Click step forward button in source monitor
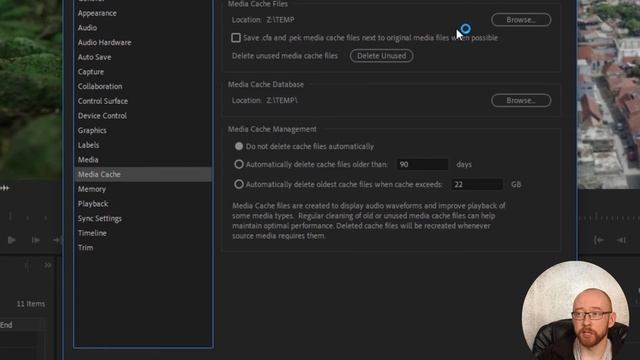Viewport: 640px width, 360px height. (x=36, y=240)
